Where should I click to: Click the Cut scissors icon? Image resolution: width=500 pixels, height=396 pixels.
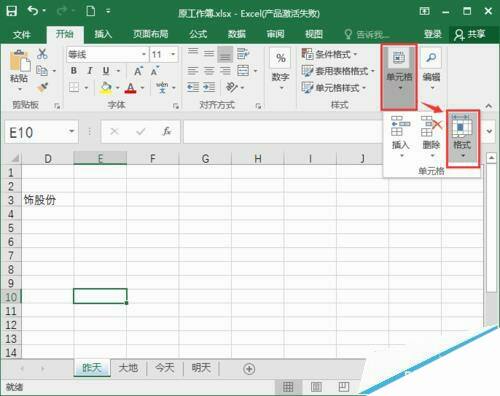point(42,54)
